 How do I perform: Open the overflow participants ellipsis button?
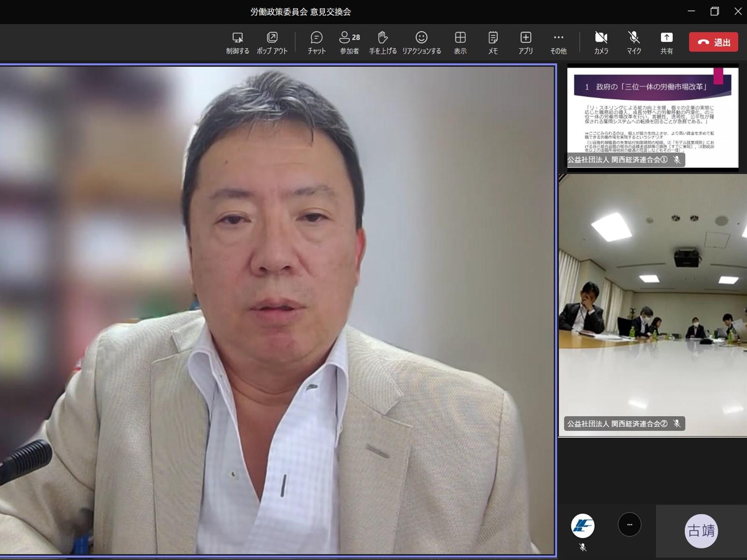click(x=629, y=524)
